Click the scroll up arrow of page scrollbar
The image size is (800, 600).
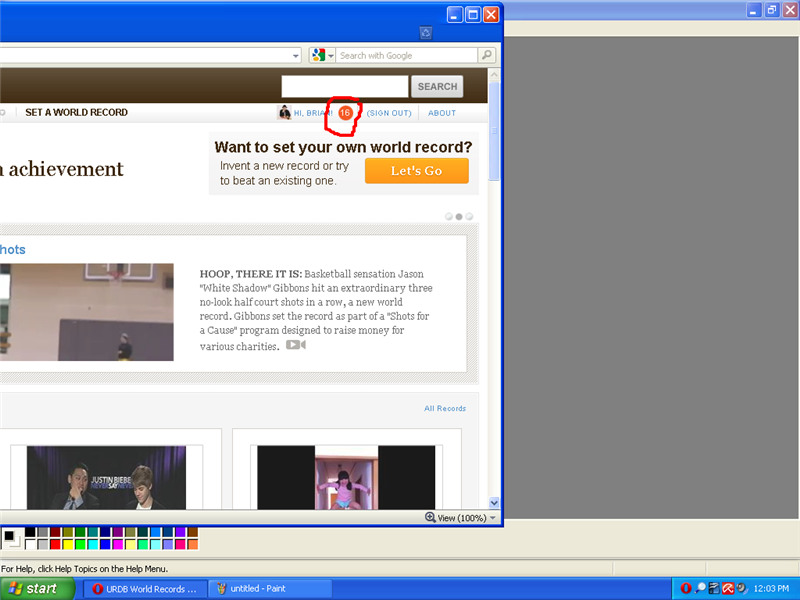[494, 74]
